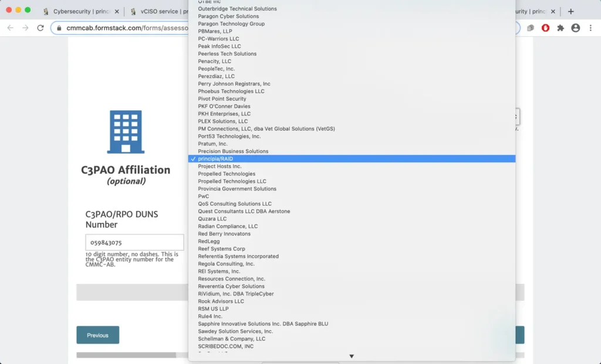601x364 pixels.
Task: Choose PM Connections, LLC dba Vet Global option
Action: [352, 128]
